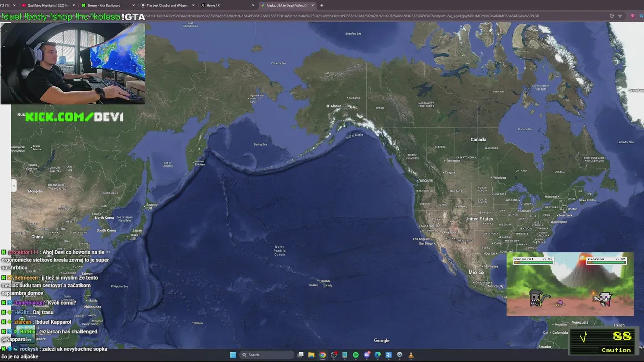Expand the collapsed Google Maps side panel
Viewport: 644px width, 362px height.
pyautogui.click(x=14, y=186)
